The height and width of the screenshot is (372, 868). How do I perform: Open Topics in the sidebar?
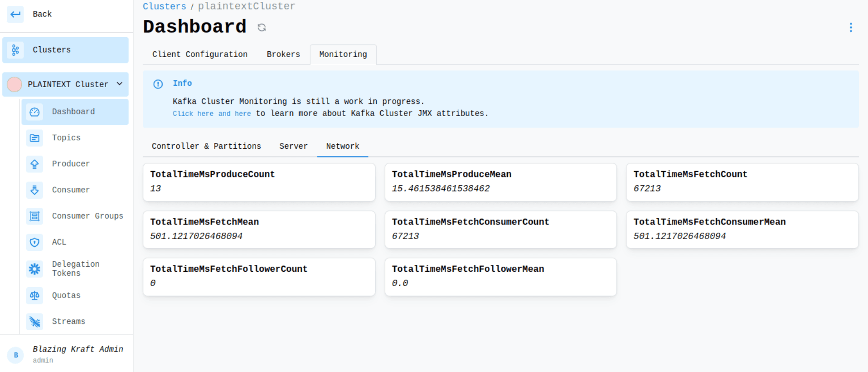click(x=75, y=138)
